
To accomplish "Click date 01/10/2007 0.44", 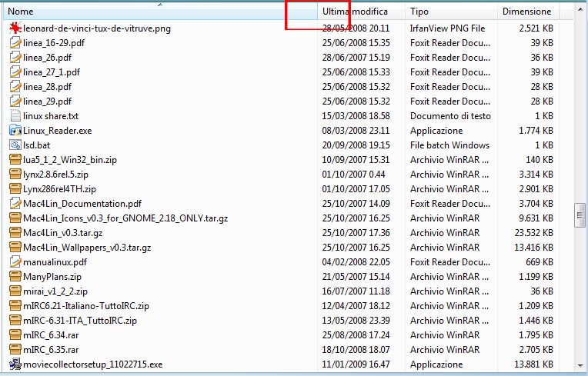I will (x=353, y=175).
